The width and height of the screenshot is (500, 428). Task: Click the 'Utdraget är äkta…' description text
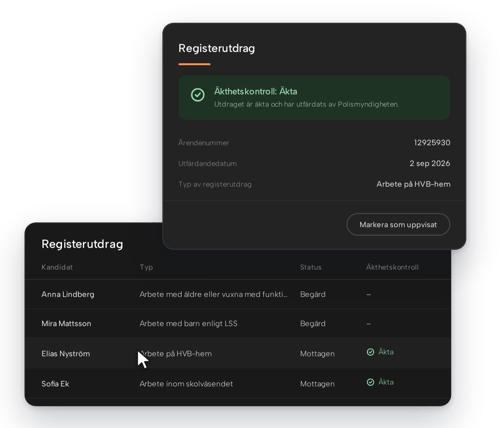306,104
